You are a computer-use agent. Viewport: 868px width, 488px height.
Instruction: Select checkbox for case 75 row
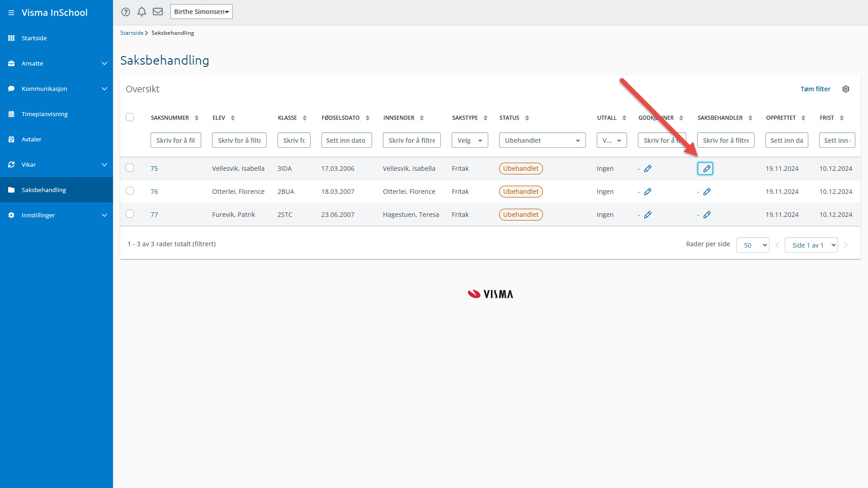click(130, 168)
